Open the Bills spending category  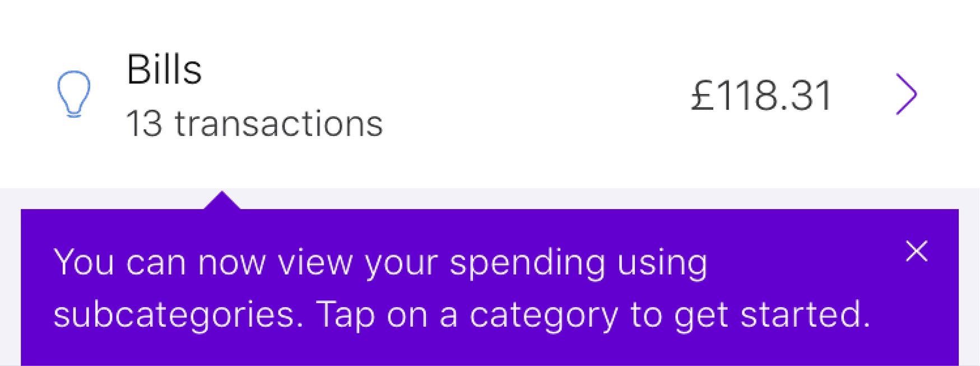tap(490, 94)
